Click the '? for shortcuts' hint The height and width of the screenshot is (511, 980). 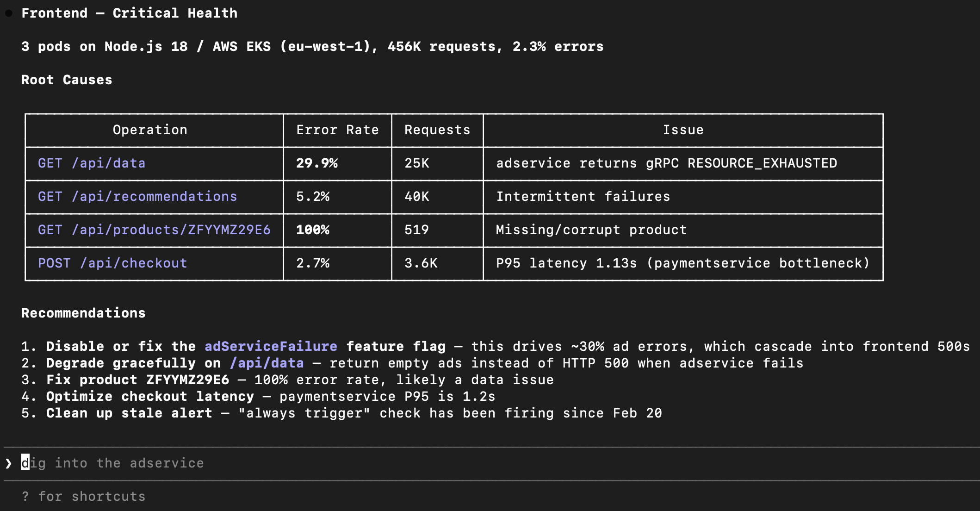(x=83, y=497)
